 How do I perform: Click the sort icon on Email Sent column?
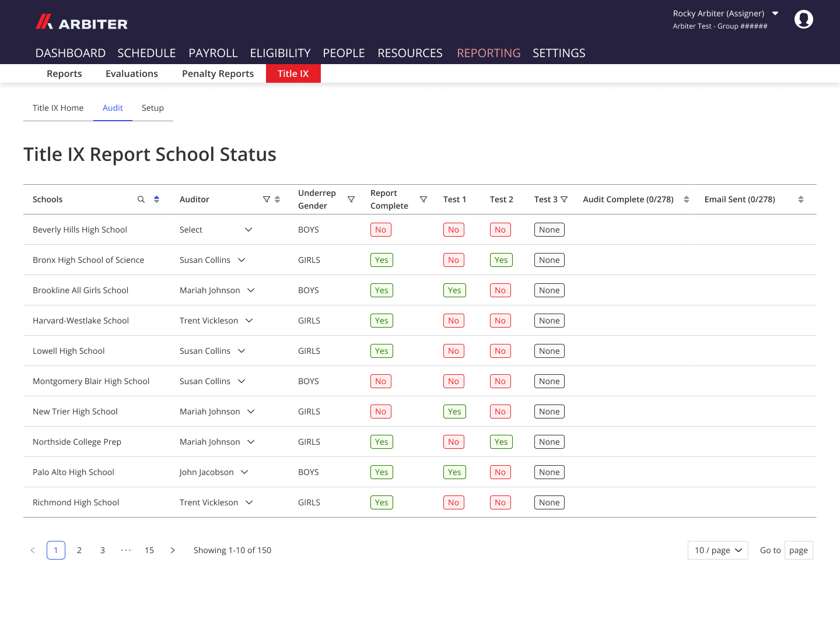click(x=801, y=199)
